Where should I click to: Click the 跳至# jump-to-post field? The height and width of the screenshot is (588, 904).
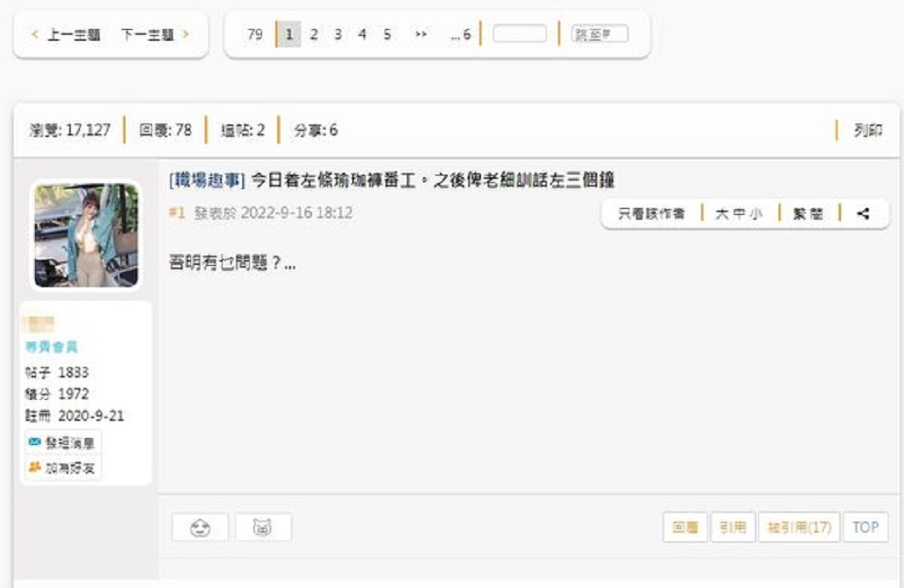600,34
